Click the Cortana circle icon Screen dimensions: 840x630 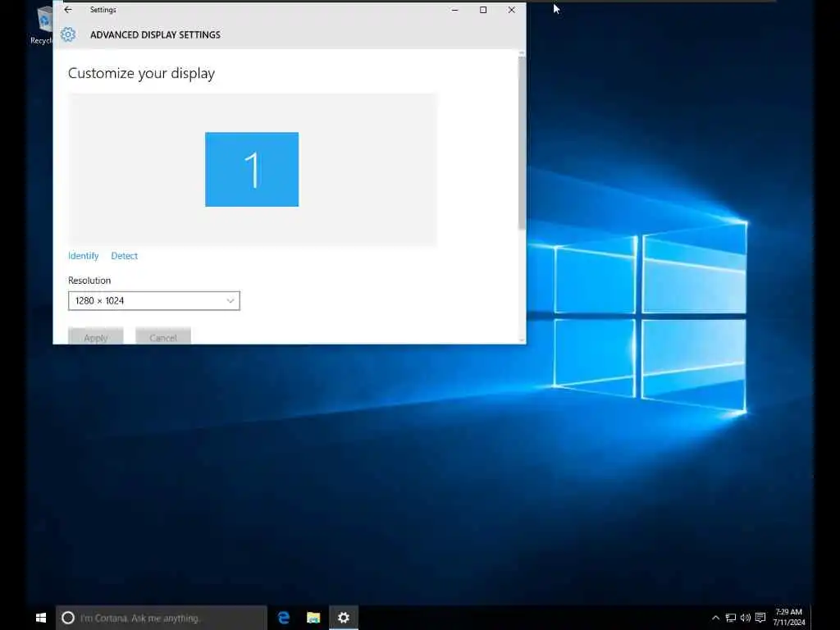(68, 618)
